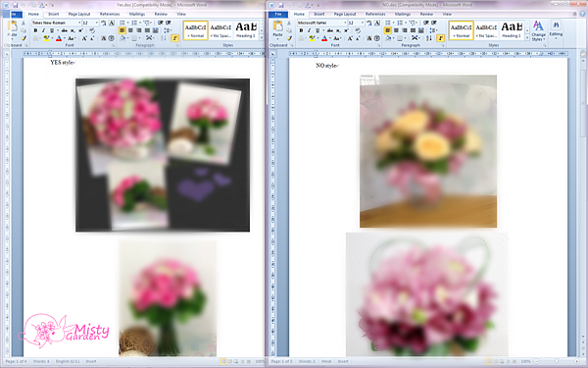Open the Insert tab in Yes.doc
This screenshot has height=368, width=588.
click(x=54, y=15)
